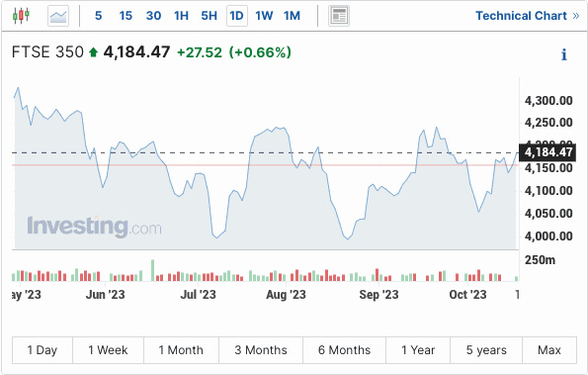Click the tallest green volume bar in June
This screenshot has width=588, height=375.
152,270
